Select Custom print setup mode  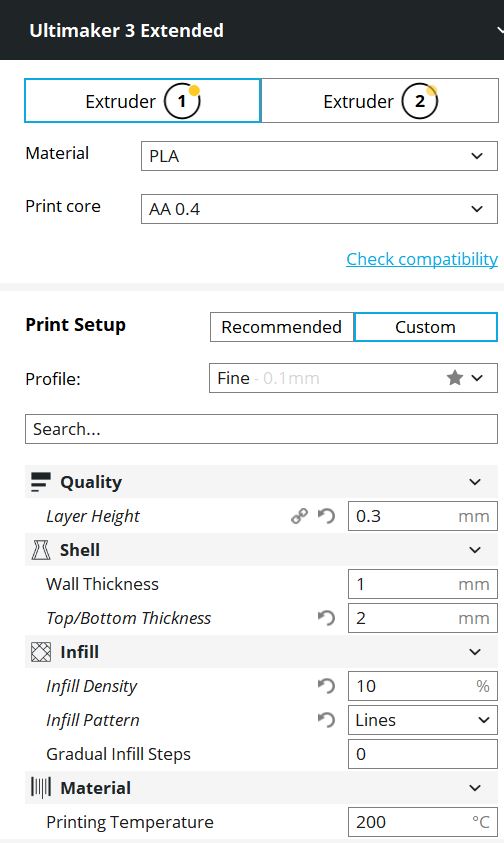pyautogui.click(x=425, y=327)
